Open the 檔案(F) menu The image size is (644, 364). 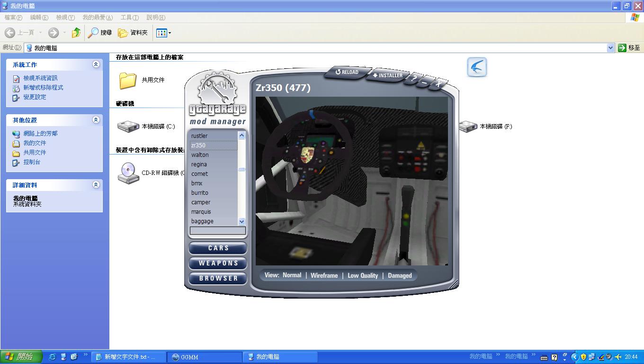pos(13,18)
